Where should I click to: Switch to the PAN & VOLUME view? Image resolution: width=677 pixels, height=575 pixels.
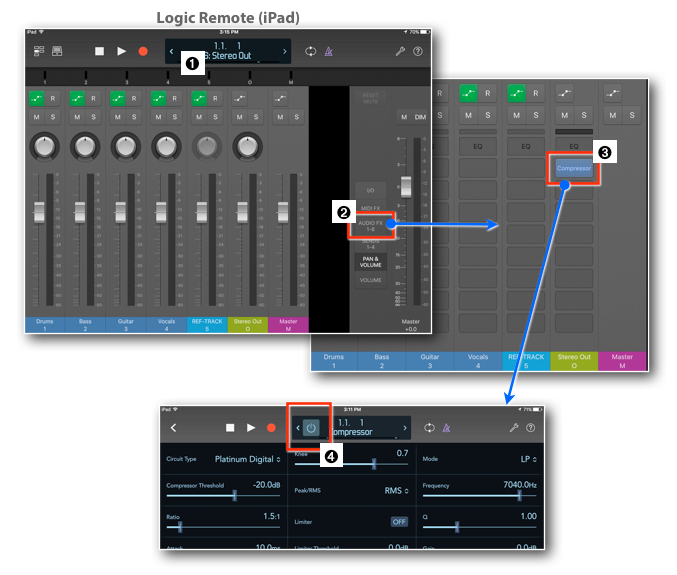pyautogui.click(x=370, y=262)
